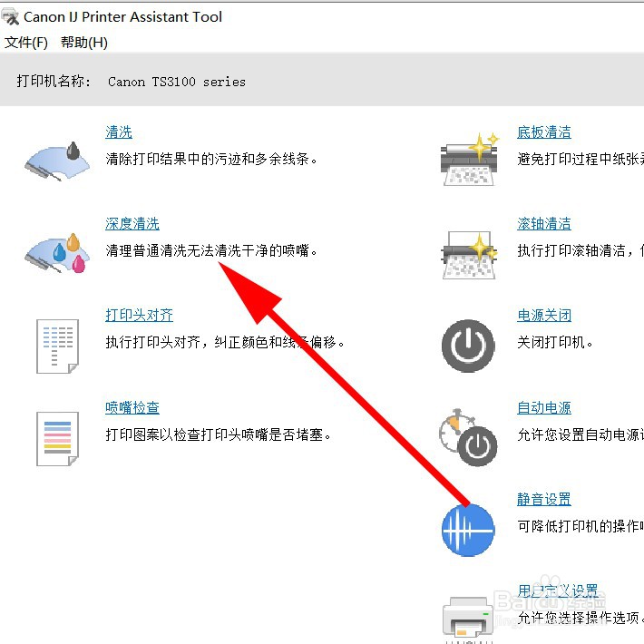Click description text starting 允许您设置自动电源

[x=581, y=434]
